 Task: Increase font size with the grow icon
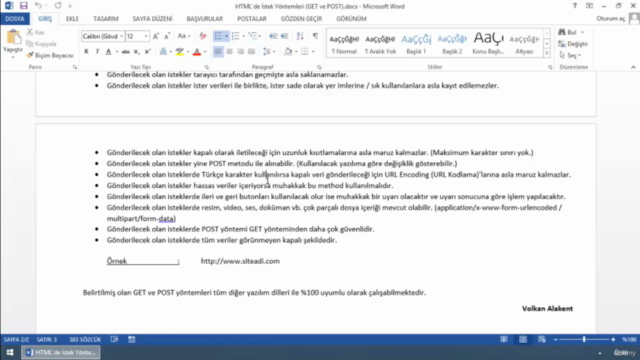coord(156,36)
